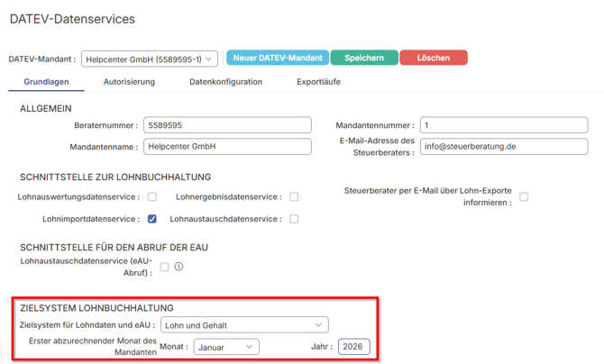Enable eAU-Abruf Lohnaustauschdatenservice checkbox
Image resolution: width=604 pixels, height=364 pixels.
click(164, 267)
